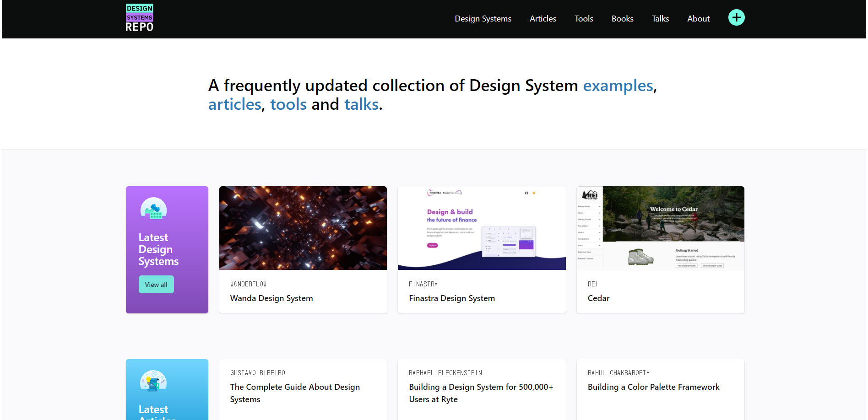Open the Wanda Design System thumbnail
The image size is (868, 420).
(303, 228)
